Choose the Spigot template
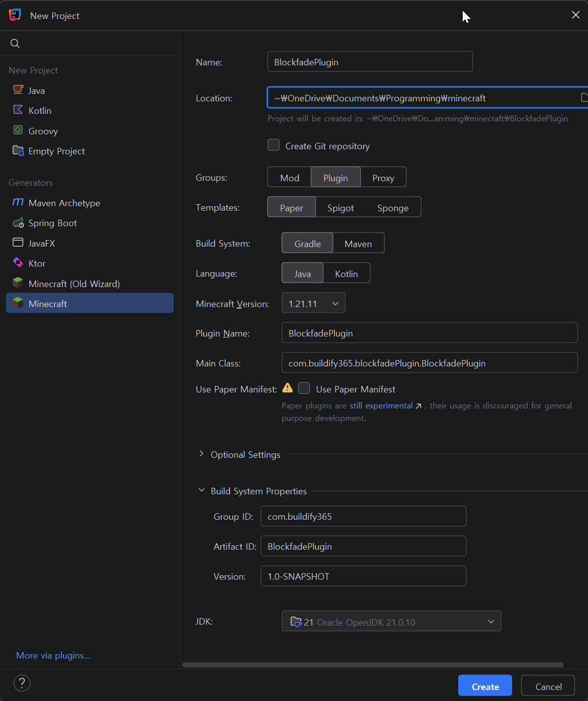588x701 pixels. tap(340, 208)
